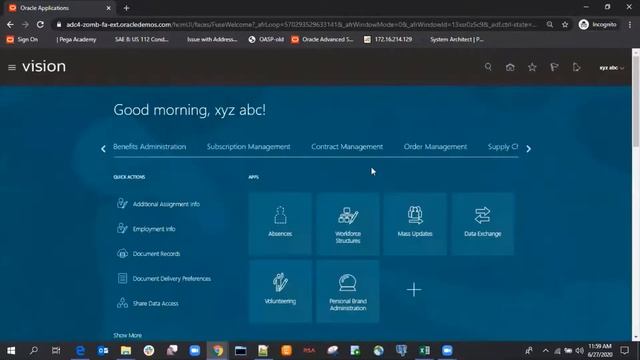The image size is (640, 360).
Task: Click the browser back arrow
Action: point(10,24)
